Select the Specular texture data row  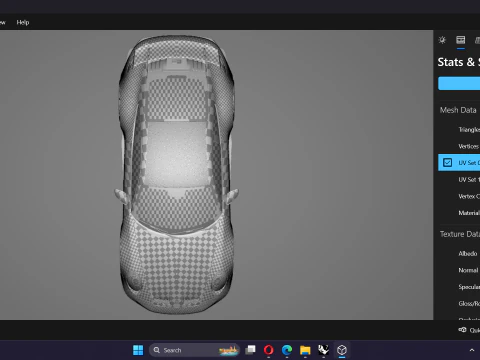click(459, 287)
